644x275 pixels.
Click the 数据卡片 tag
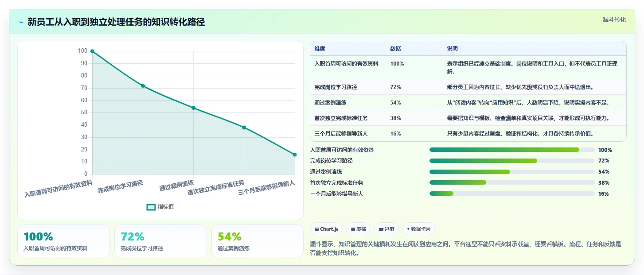(x=418, y=229)
